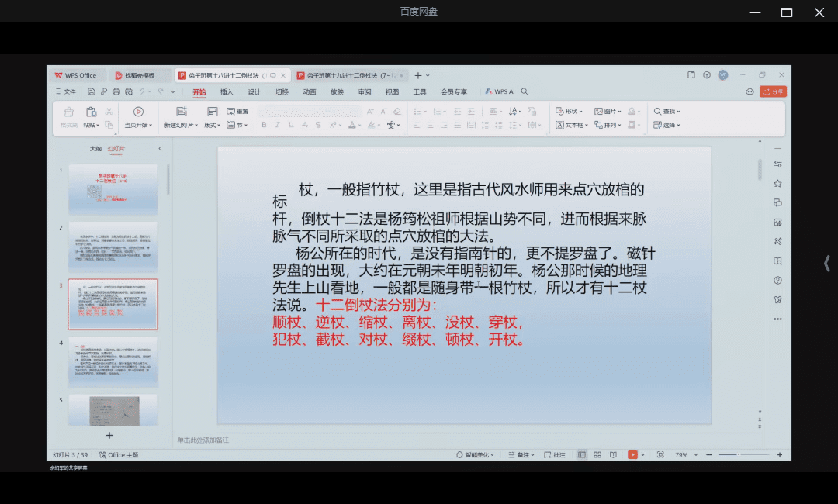Viewport: 838px width, 504px height.
Task: Select slide 4 thumbnail in the slide panel
Action: 113,361
